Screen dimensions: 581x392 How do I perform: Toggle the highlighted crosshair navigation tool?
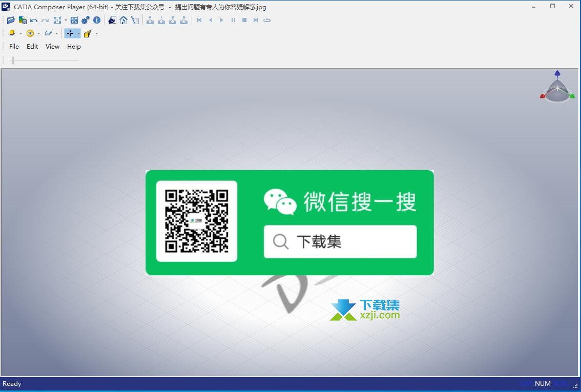coord(70,33)
